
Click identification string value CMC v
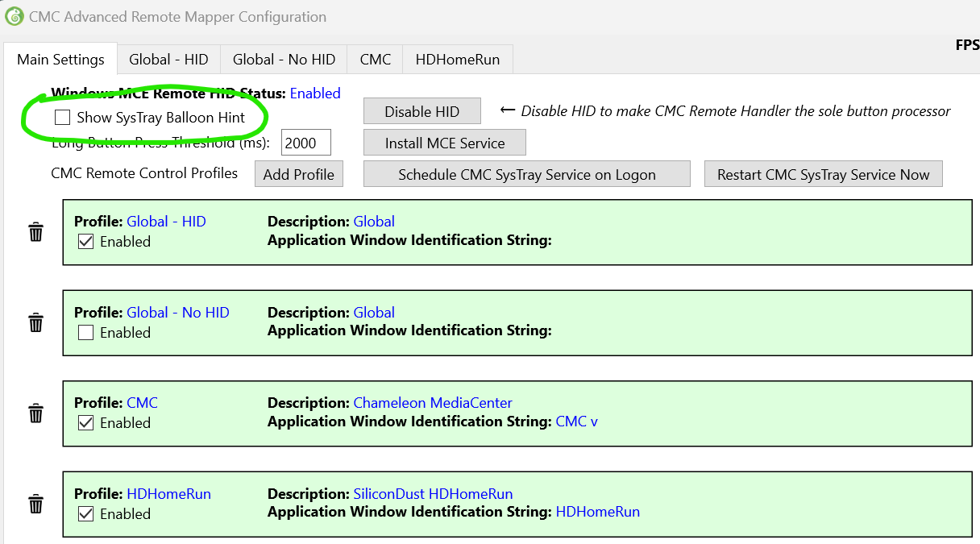coord(577,421)
